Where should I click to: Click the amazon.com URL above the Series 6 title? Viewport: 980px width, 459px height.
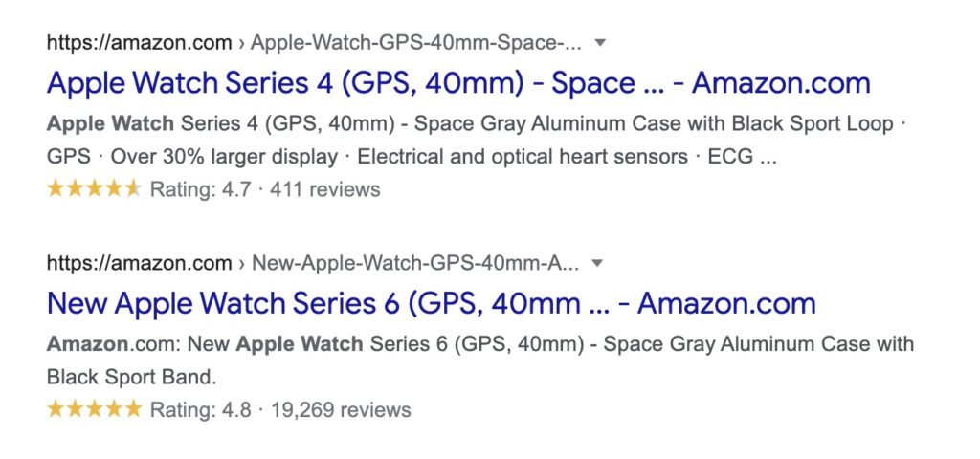tap(139, 263)
